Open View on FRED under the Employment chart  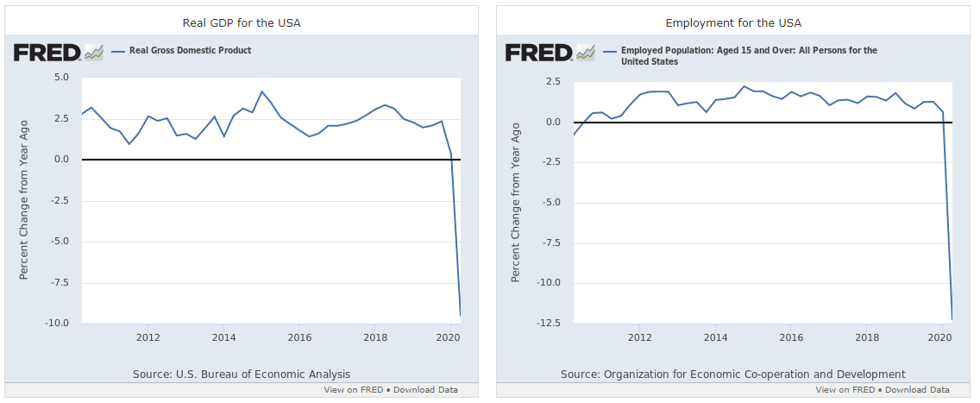point(845,390)
